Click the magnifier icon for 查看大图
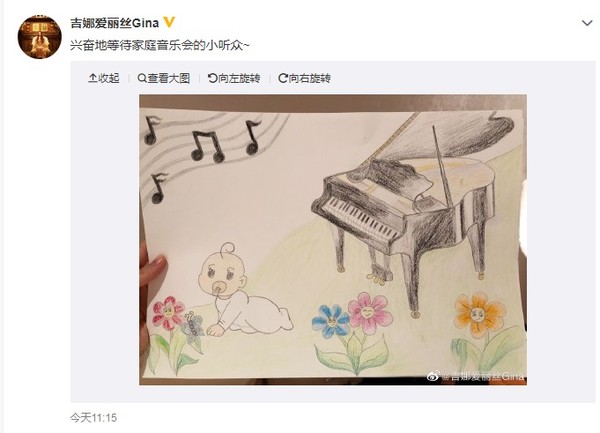This screenshot has height=433, width=600. 142,78
